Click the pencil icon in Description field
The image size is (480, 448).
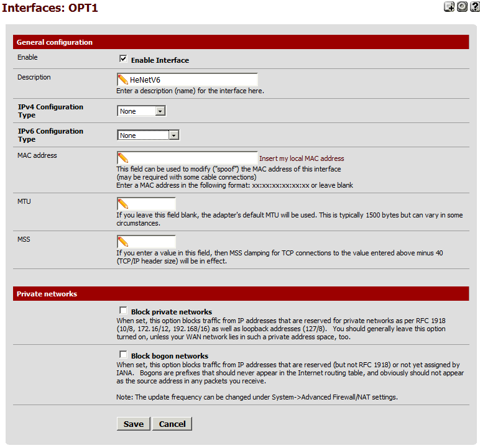pos(123,80)
